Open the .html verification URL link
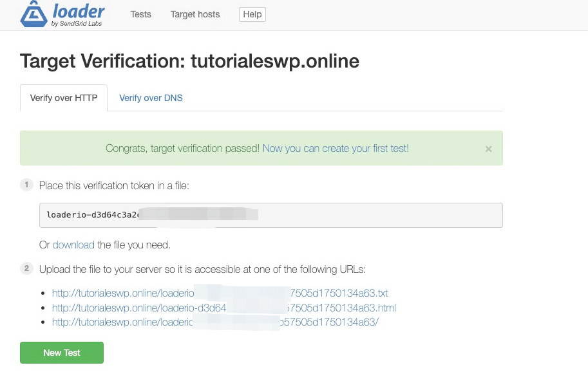Image resolution: width=588 pixels, height=372 pixels. pos(222,308)
